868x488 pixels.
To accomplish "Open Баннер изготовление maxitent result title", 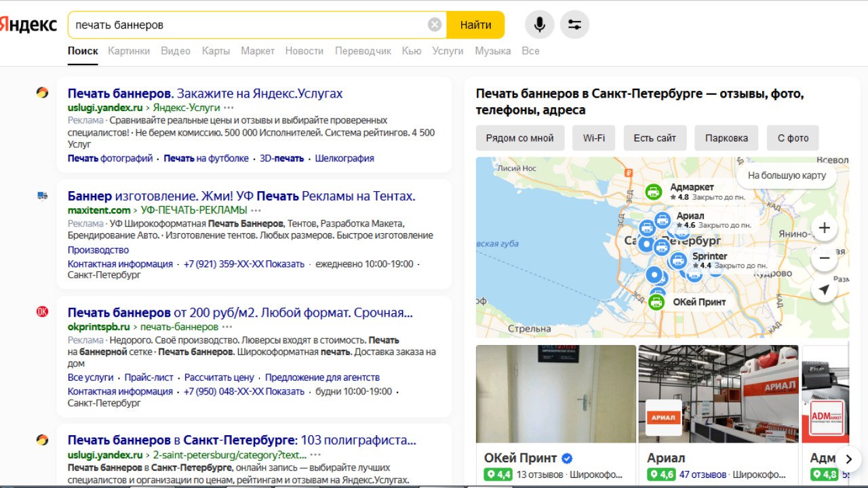I will click(x=241, y=196).
